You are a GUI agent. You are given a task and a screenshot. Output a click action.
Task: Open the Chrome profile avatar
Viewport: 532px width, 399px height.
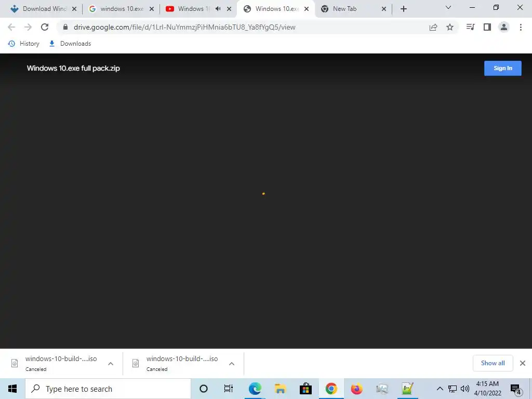(504, 27)
